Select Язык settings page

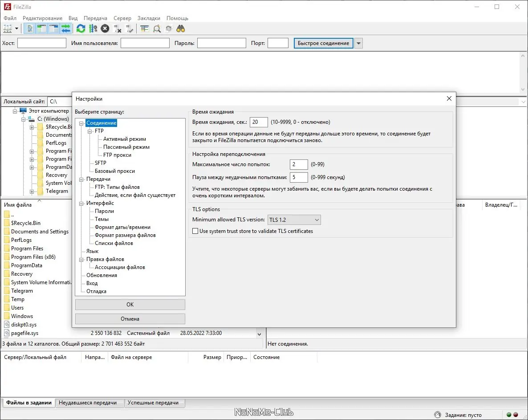pos(92,251)
